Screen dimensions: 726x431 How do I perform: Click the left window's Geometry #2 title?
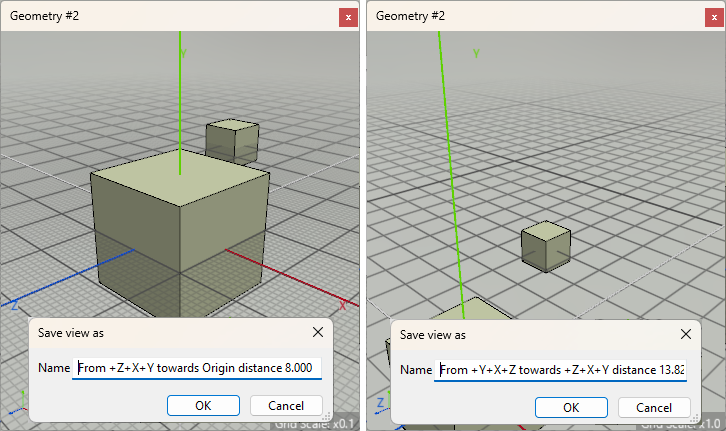44,16
